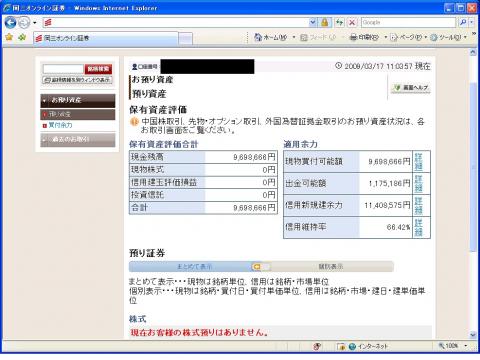Screen dimensions: 480x360
Task: Open the zoom level 100% dropdown
Action: pyautogui.click(x=454, y=346)
